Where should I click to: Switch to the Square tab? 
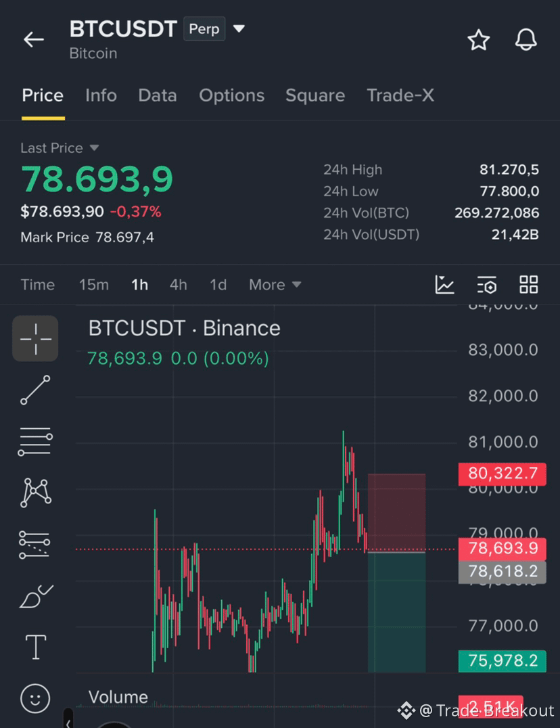pyautogui.click(x=315, y=95)
